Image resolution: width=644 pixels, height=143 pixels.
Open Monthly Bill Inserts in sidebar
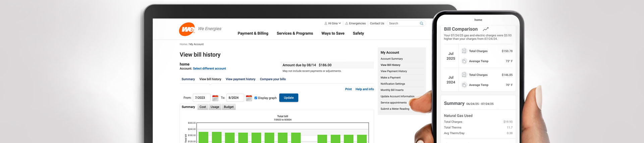392,90
